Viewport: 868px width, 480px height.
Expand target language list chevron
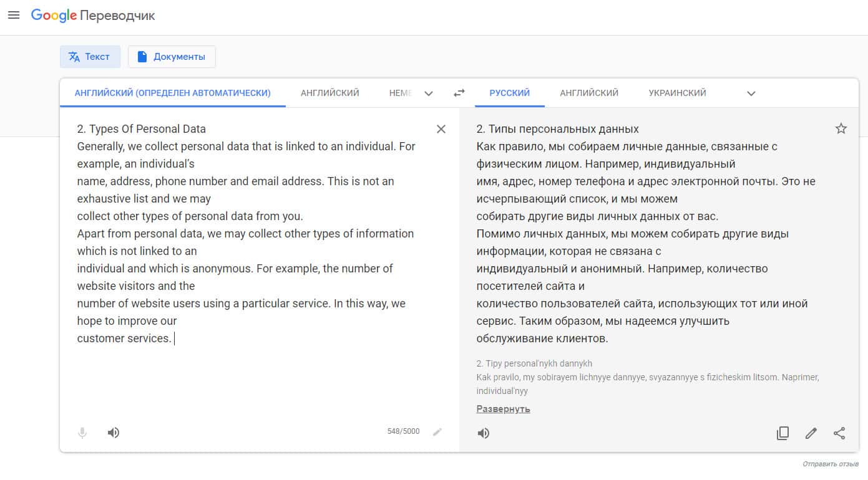point(751,94)
